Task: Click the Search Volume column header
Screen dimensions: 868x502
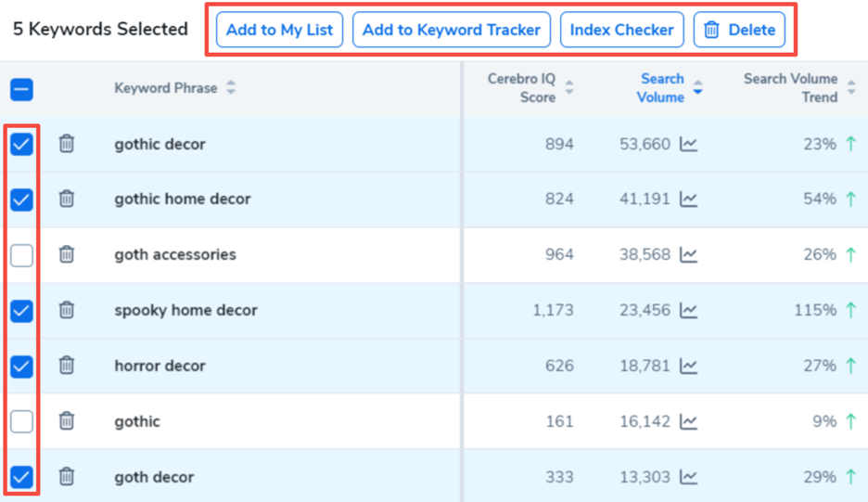Action: 661,88
